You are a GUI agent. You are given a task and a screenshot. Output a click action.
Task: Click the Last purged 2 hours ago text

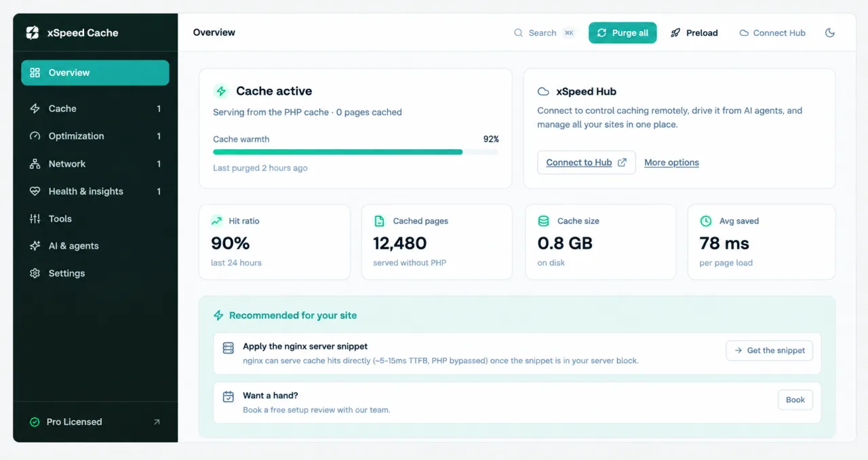pos(260,168)
